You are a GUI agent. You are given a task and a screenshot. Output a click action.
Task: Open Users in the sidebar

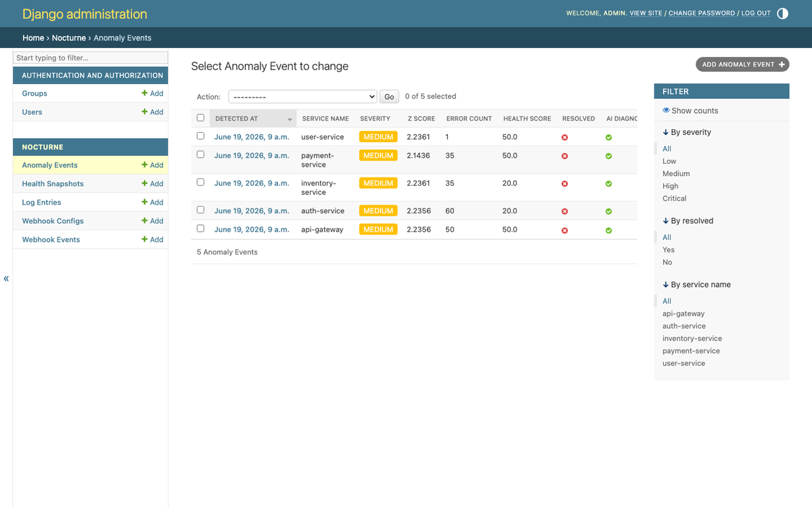[x=32, y=112]
